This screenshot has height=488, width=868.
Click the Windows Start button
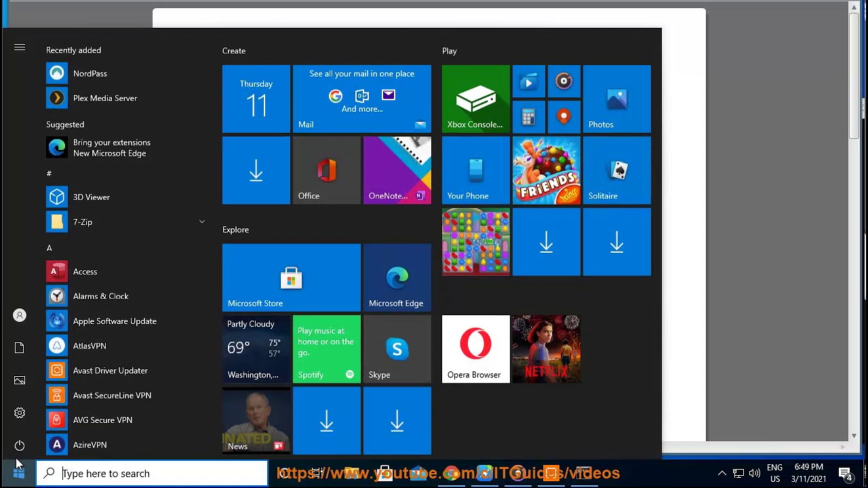(x=18, y=473)
